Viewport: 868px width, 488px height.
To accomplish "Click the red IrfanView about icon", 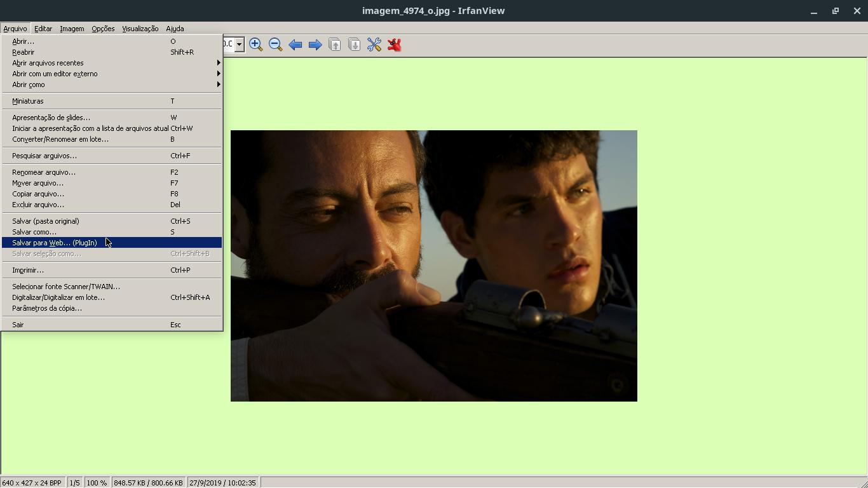I will point(394,44).
